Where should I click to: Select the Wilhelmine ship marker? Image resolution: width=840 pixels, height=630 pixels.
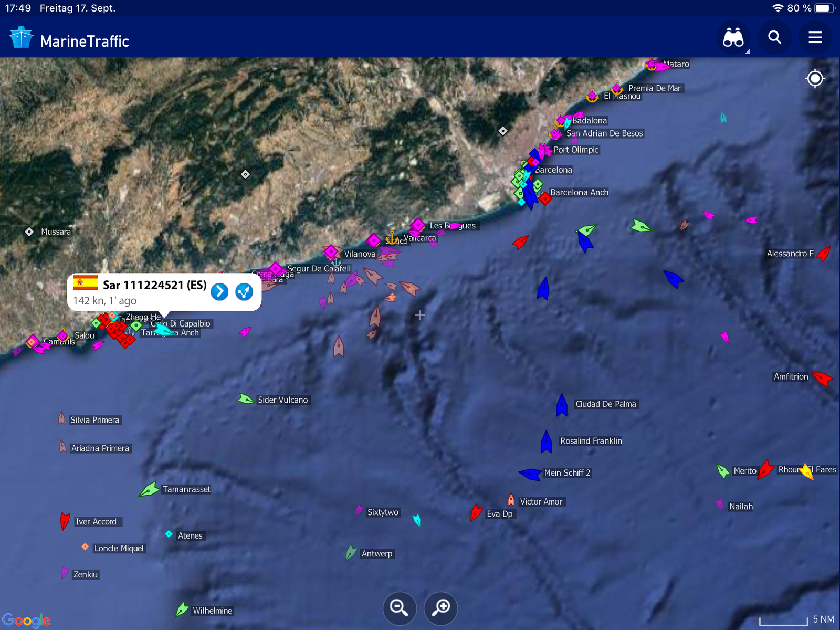click(182, 610)
